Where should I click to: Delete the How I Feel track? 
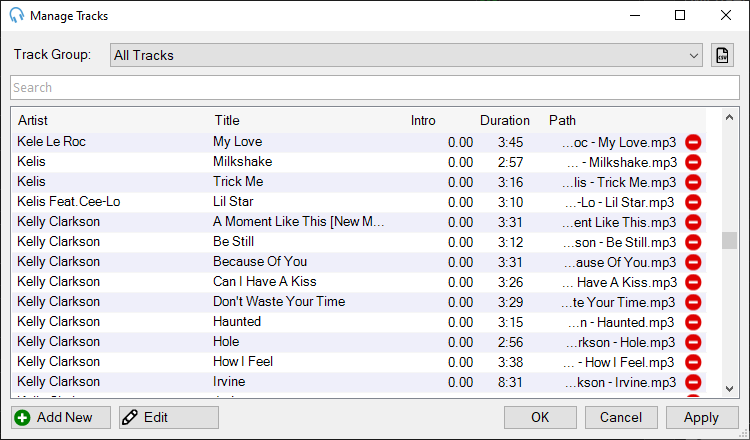[693, 363]
